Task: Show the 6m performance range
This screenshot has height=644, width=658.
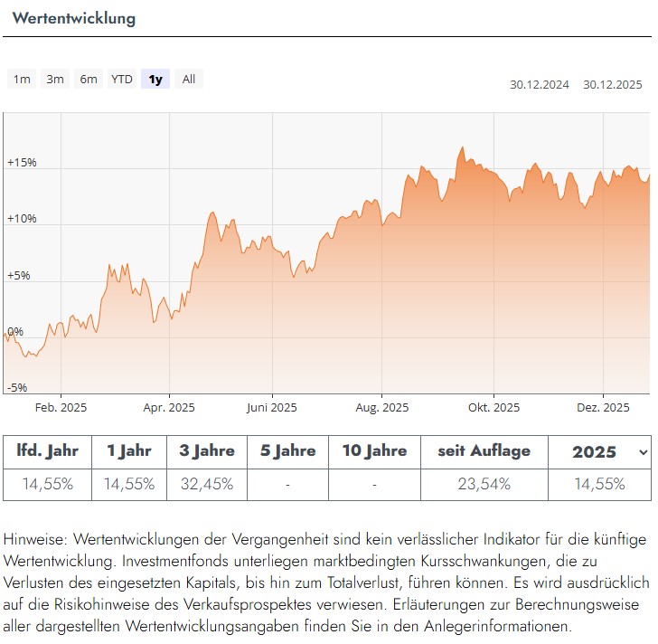Action: point(88,80)
